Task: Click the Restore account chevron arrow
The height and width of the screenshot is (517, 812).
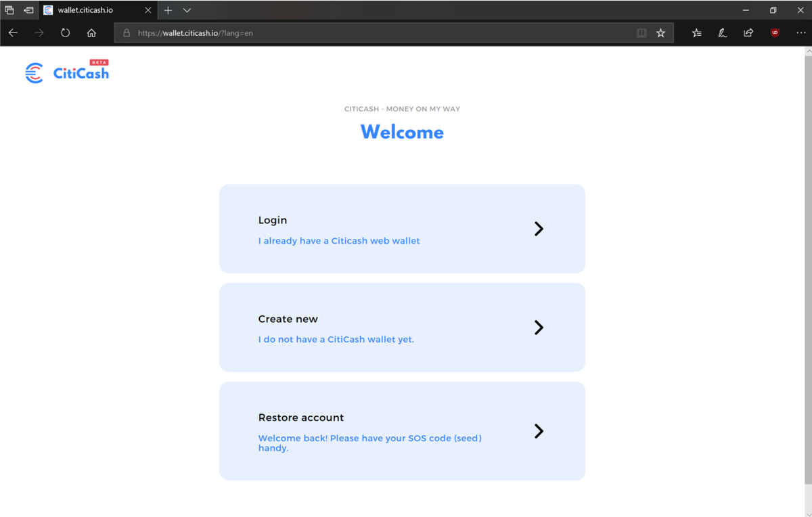Action: tap(539, 431)
